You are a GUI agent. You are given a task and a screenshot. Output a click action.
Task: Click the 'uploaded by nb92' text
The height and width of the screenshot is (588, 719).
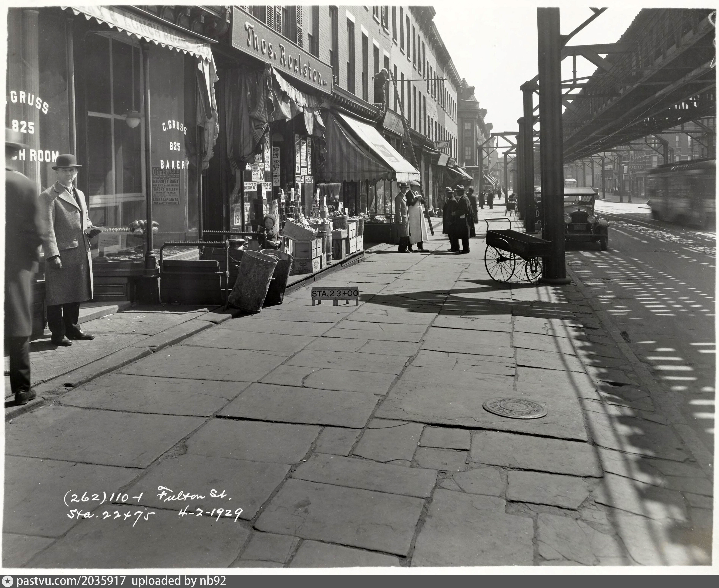[179, 581]
